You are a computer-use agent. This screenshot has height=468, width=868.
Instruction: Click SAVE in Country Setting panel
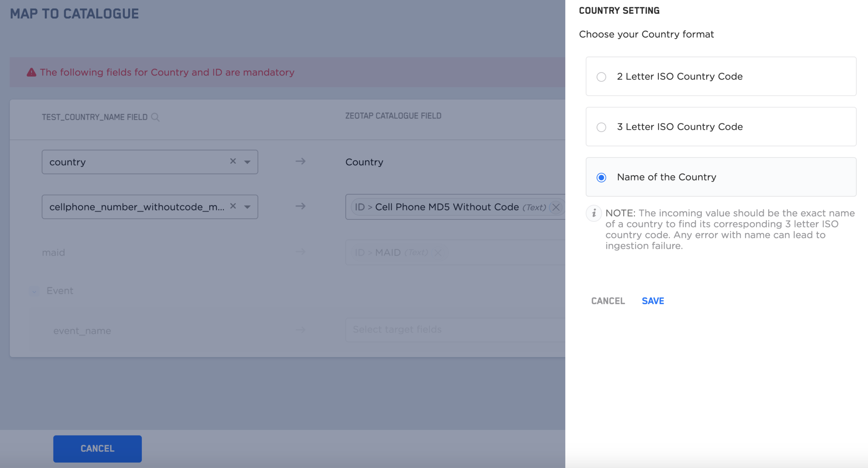(x=653, y=301)
